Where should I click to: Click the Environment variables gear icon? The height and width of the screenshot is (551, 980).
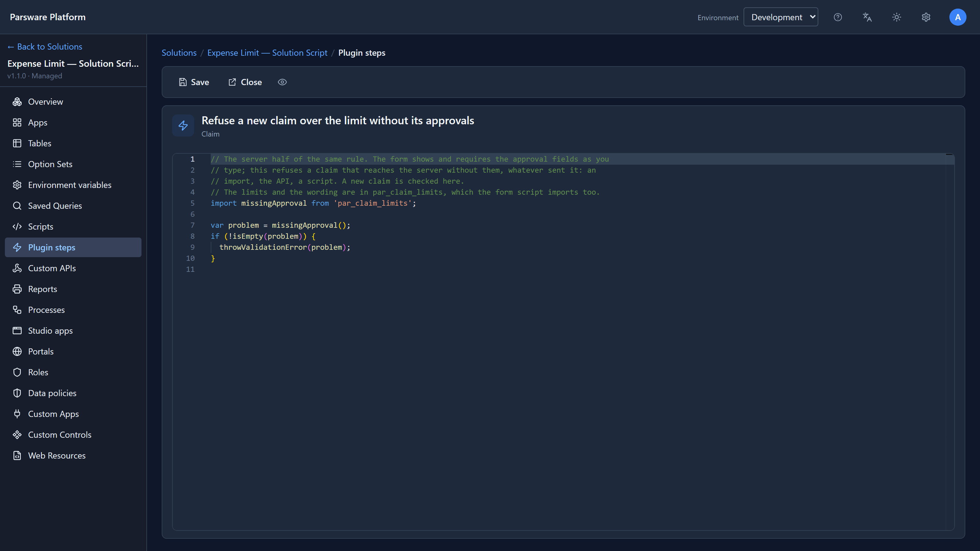tap(17, 185)
